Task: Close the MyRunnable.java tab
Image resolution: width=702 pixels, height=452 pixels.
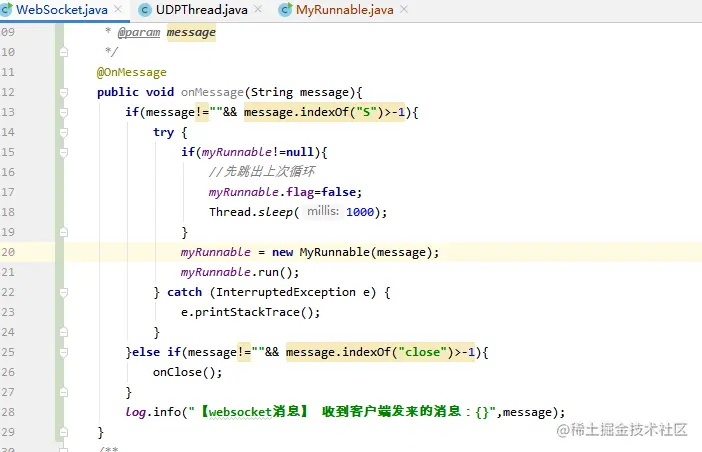Action: (x=404, y=9)
